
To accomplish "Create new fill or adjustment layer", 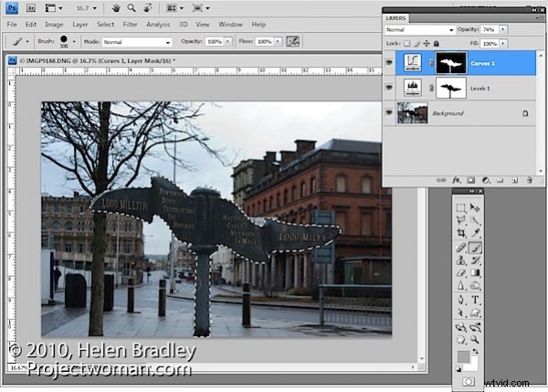I will click(486, 180).
